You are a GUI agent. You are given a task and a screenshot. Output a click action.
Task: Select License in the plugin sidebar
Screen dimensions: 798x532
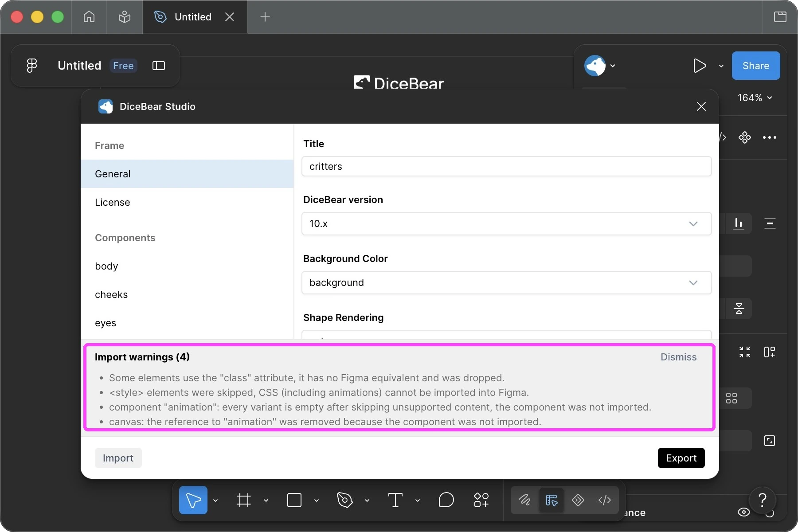(187, 202)
